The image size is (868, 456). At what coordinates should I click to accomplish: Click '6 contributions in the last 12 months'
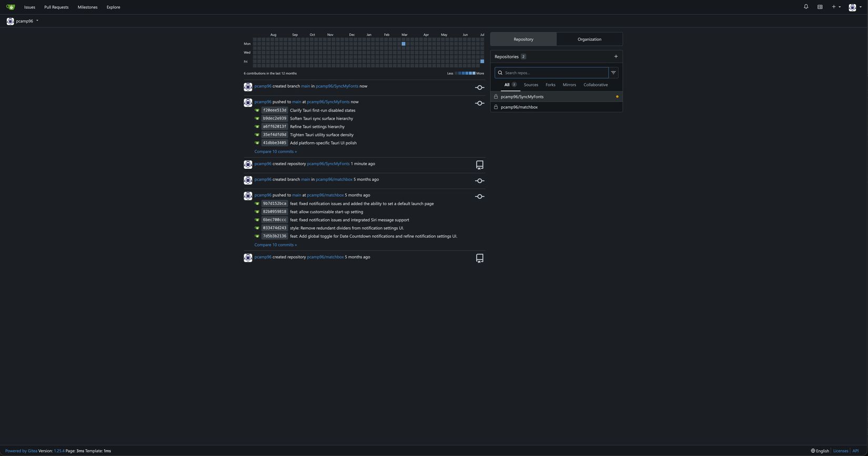coord(270,74)
